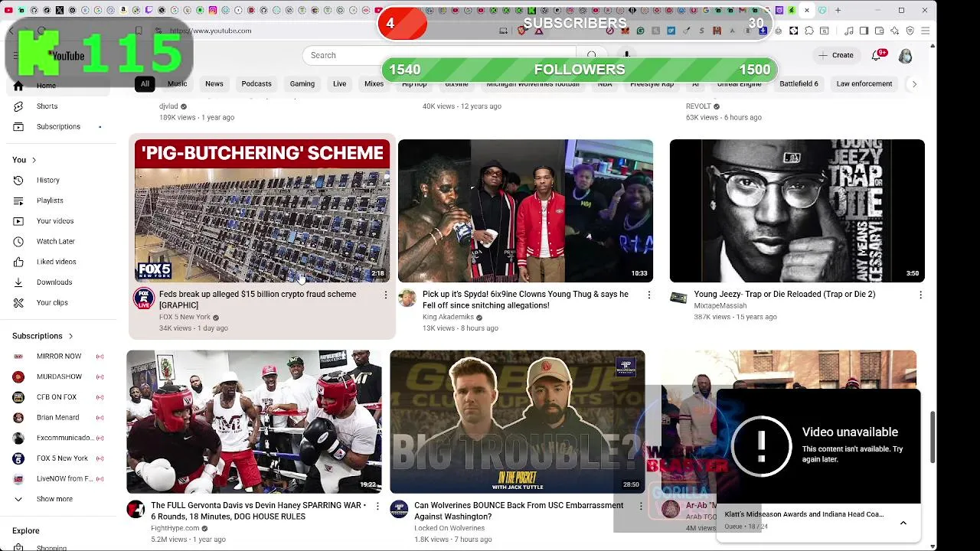Open the FOX 5 New York channel link under the crypto video

tap(185, 317)
